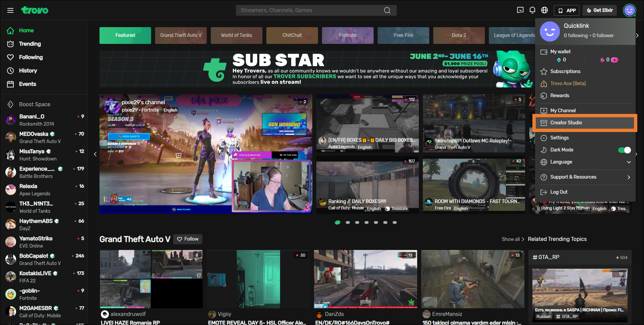Click the Following heart icon in sidebar
The width and height of the screenshot is (644, 325).
point(10,57)
